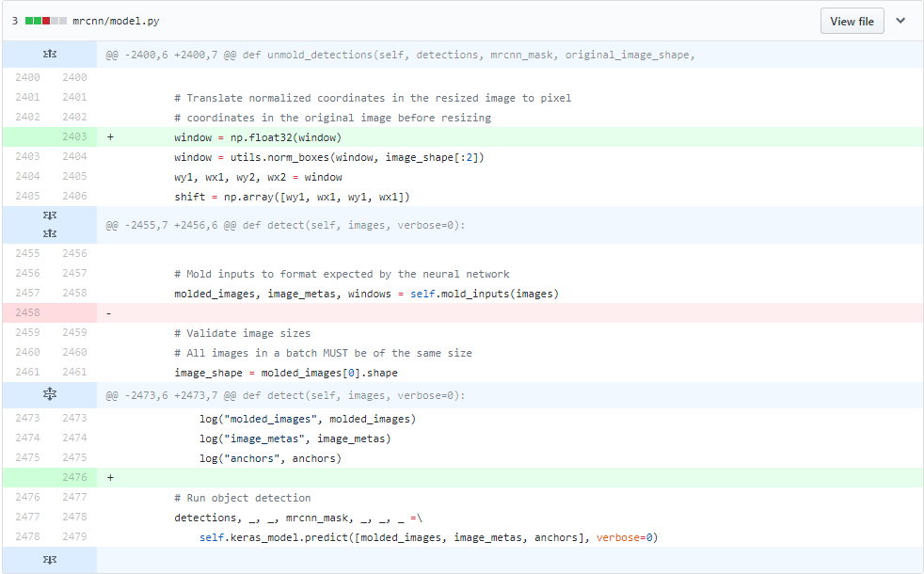Click the mrcnn/model.py file name
The image size is (924, 574).
pos(116,22)
